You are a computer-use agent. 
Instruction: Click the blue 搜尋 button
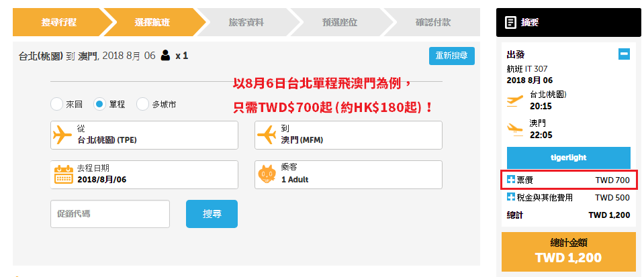pyautogui.click(x=212, y=214)
